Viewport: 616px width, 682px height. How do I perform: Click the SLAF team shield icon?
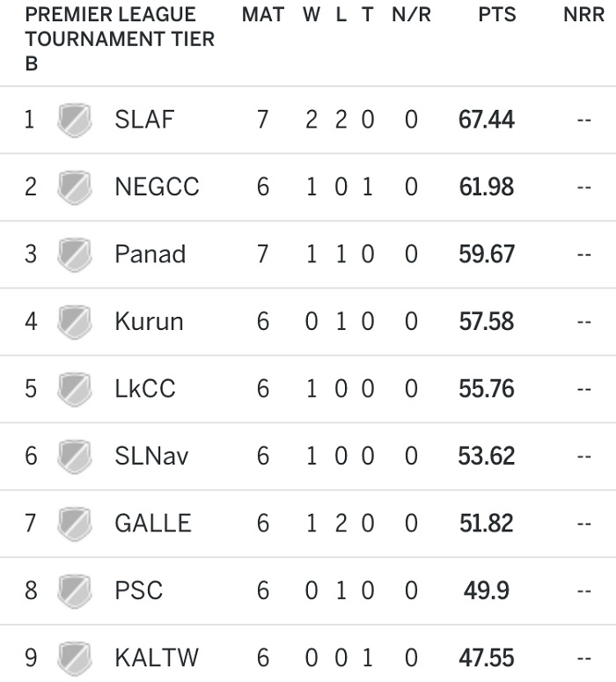tap(75, 120)
